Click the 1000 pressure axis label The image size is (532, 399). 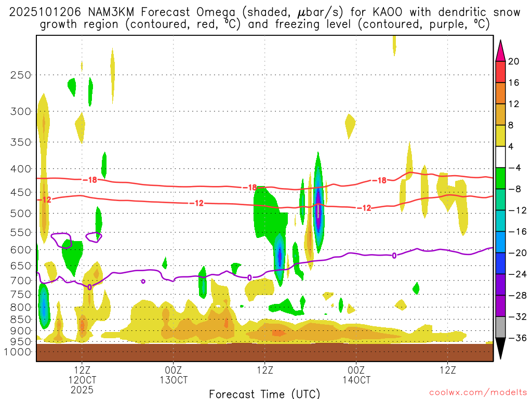17,352
